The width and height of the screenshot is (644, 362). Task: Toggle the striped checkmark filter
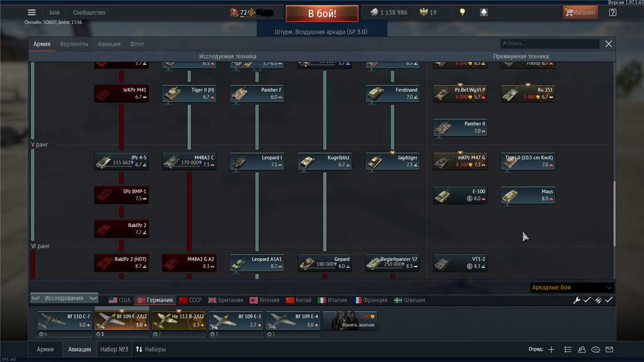pyautogui.click(x=598, y=300)
